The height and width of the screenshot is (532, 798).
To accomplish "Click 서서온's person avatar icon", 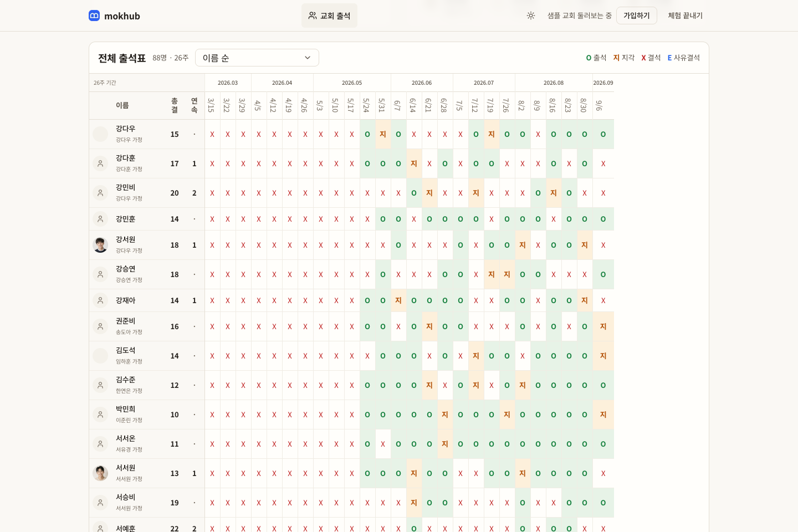I will tap(100, 444).
